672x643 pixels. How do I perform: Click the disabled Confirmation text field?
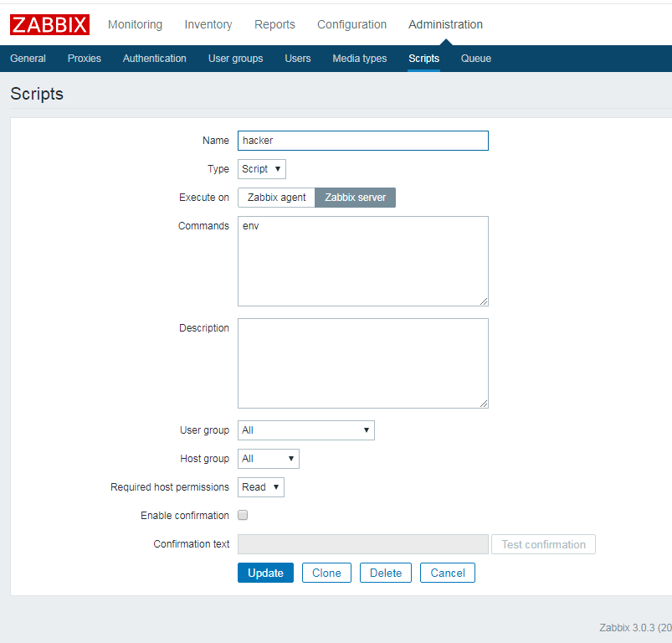363,544
